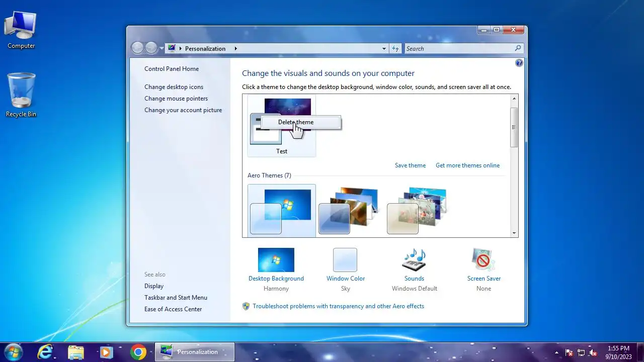Click the Window Color label link

(x=346, y=279)
